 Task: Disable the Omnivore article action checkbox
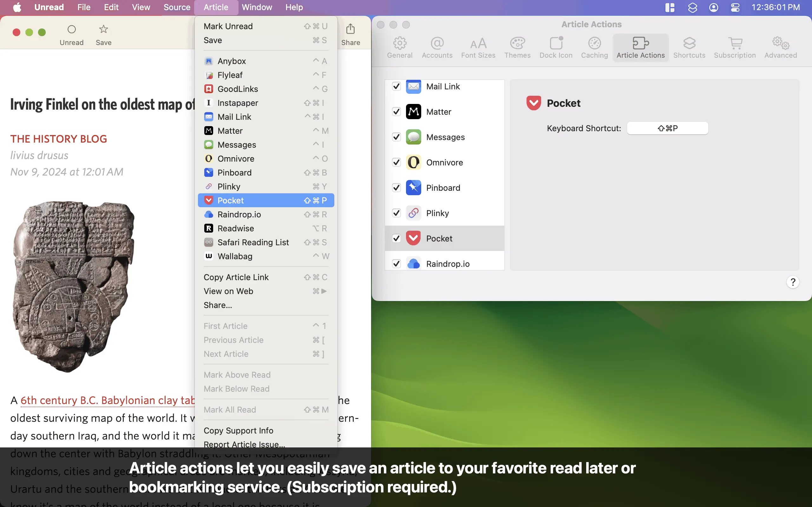click(x=396, y=162)
